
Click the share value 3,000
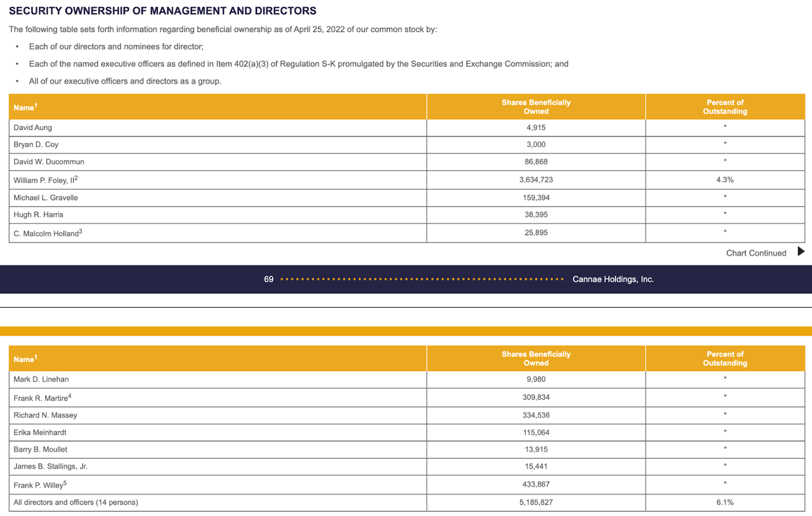[536, 145]
